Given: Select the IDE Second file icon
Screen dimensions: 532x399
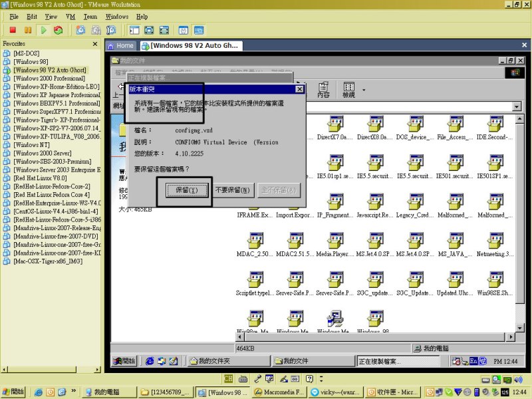Looking at the screenshot, I should 495,128.
